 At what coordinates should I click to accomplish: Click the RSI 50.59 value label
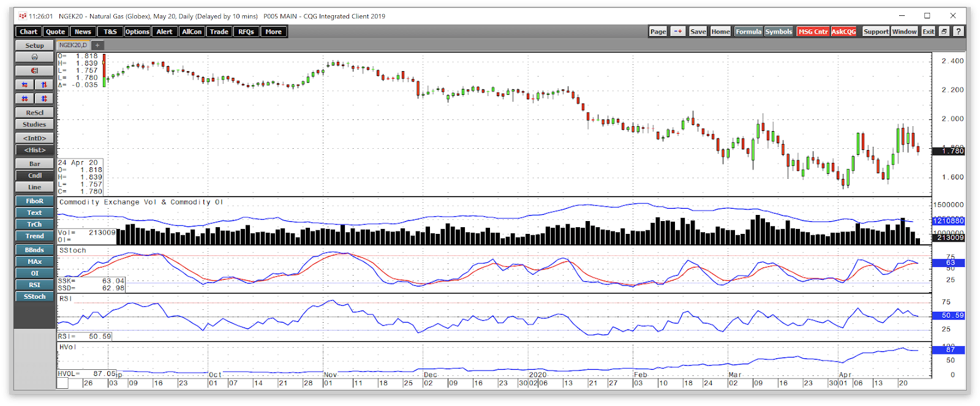(x=948, y=315)
